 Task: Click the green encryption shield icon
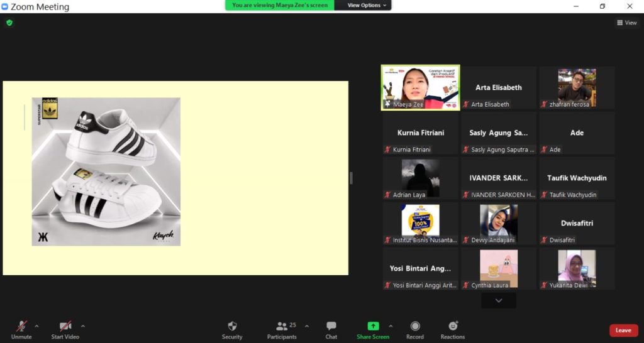9,23
